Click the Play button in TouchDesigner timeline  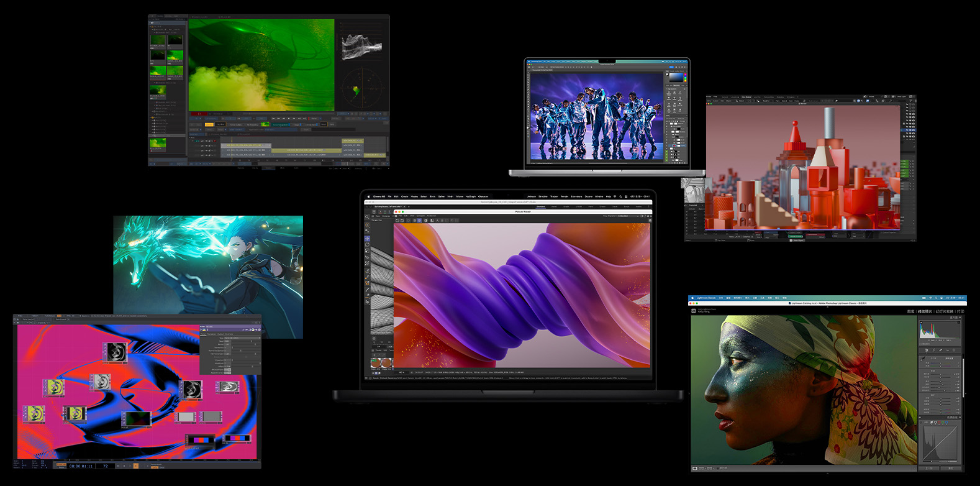pos(137,465)
